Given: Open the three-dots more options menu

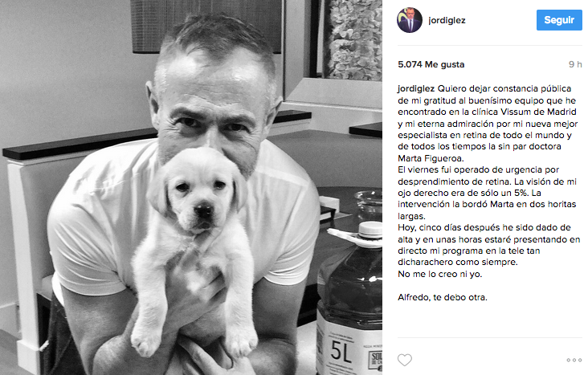Looking at the screenshot, I should [574, 360].
